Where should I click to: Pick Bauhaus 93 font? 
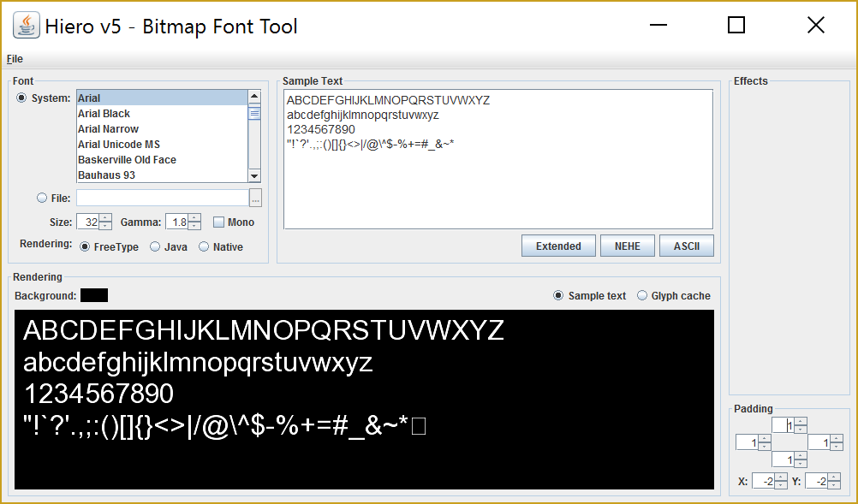pyautogui.click(x=162, y=175)
